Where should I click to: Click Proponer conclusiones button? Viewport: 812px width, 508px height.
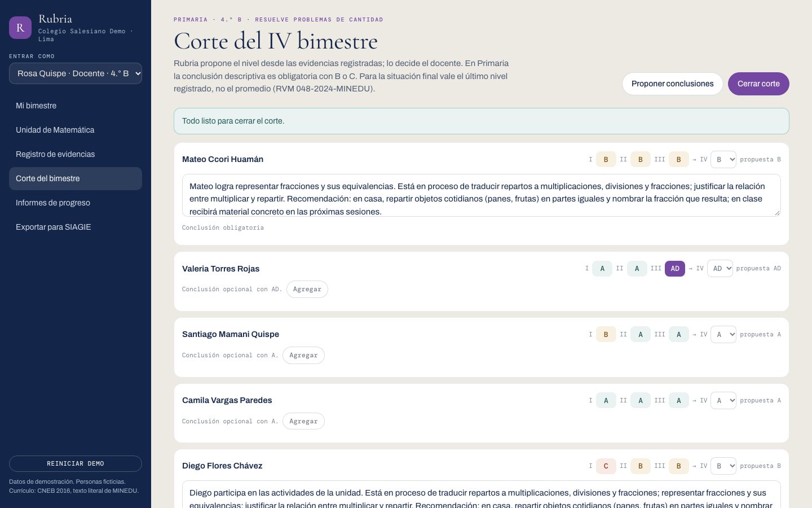672,84
